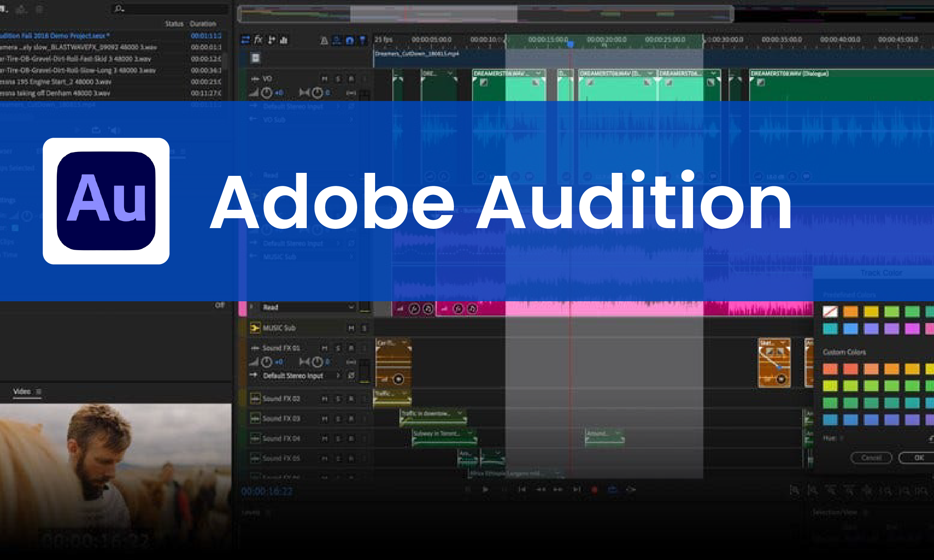
Task: Open the Video panel tab
Action: click(x=22, y=392)
